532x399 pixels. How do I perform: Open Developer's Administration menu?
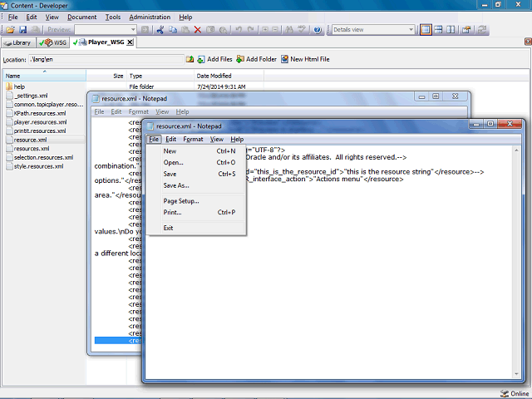click(150, 17)
